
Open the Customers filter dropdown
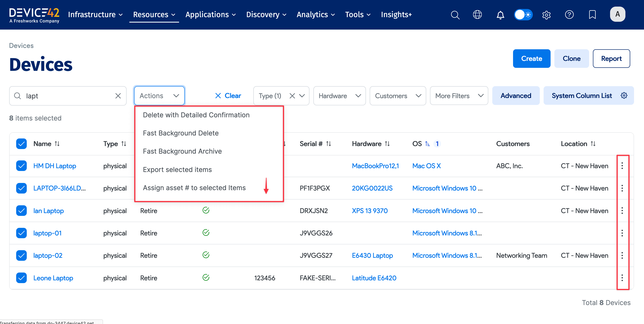pyautogui.click(x=397, y=96)
